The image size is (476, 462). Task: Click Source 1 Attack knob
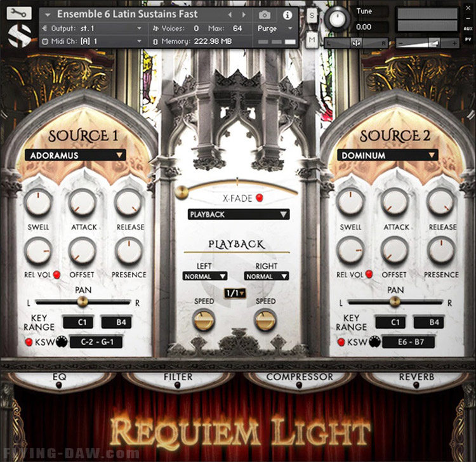(83, 202)
